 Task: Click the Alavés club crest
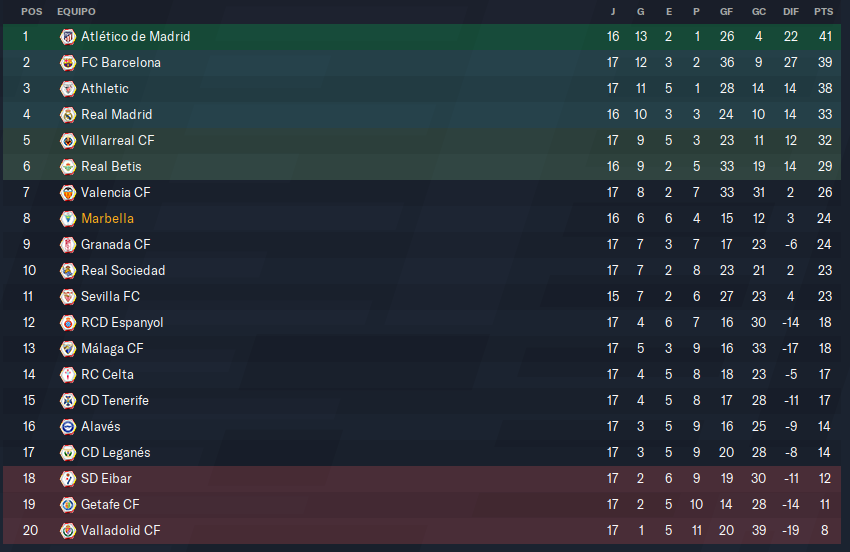click(x=68, y=427)
